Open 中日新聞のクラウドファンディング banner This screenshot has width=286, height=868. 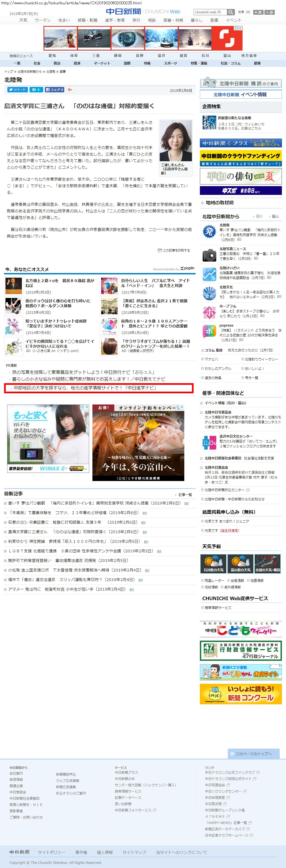[241, 158]
